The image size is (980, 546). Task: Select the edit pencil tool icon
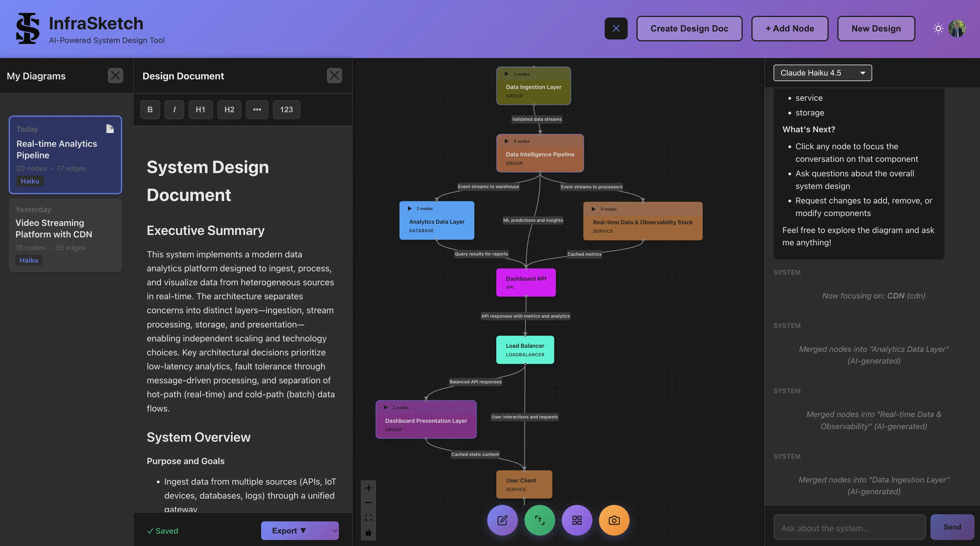point(502,520)
